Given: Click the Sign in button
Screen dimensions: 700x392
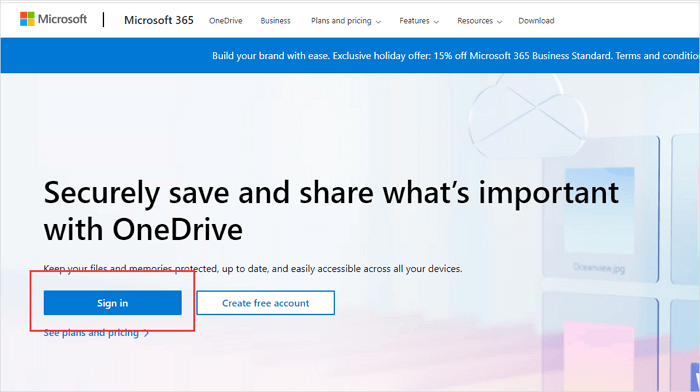Looking at the screenshot, I should [x=112, y=303].
